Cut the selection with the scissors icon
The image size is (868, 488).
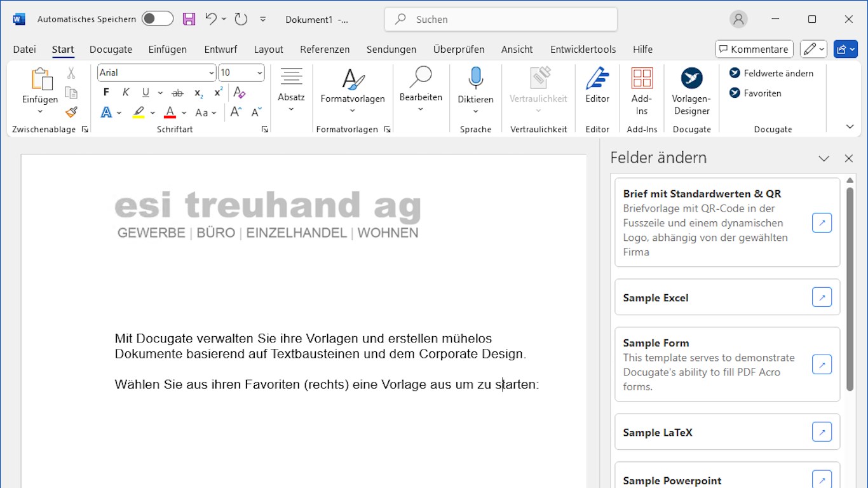click(x=71, y=73)
